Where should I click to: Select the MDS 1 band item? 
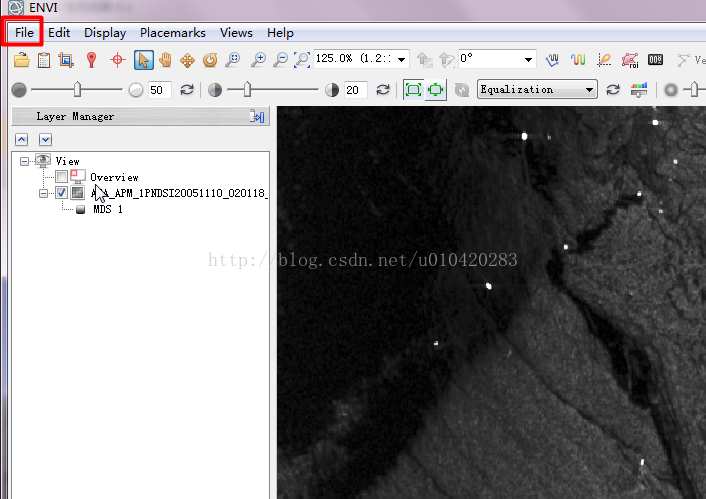[108, 209]
